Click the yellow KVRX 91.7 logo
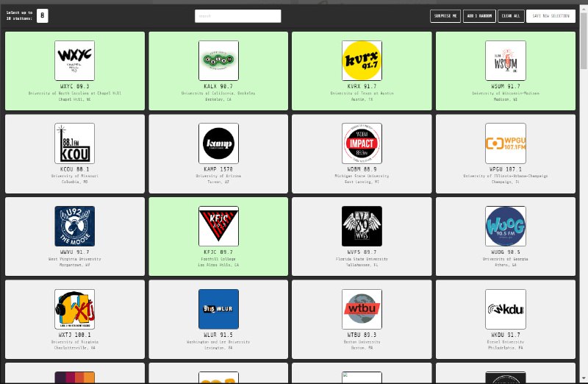 click(x=362, y=60)
